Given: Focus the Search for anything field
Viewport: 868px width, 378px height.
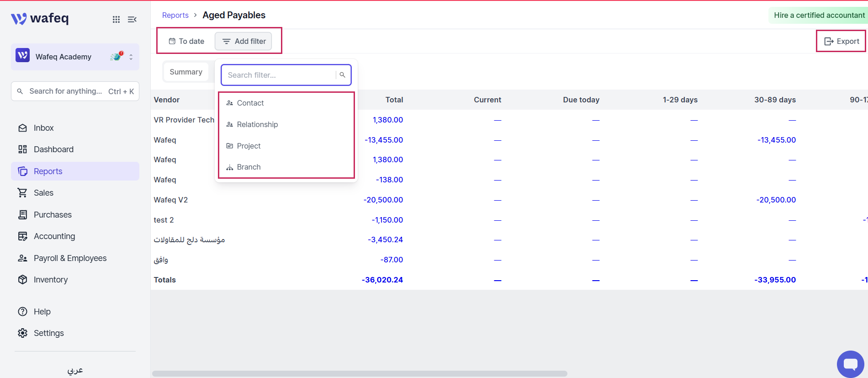Looking at the screenshot, I should 75,91.
